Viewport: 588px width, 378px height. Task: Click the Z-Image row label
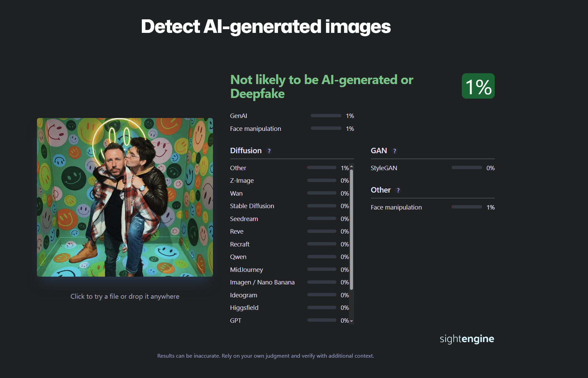coord(242,181)
